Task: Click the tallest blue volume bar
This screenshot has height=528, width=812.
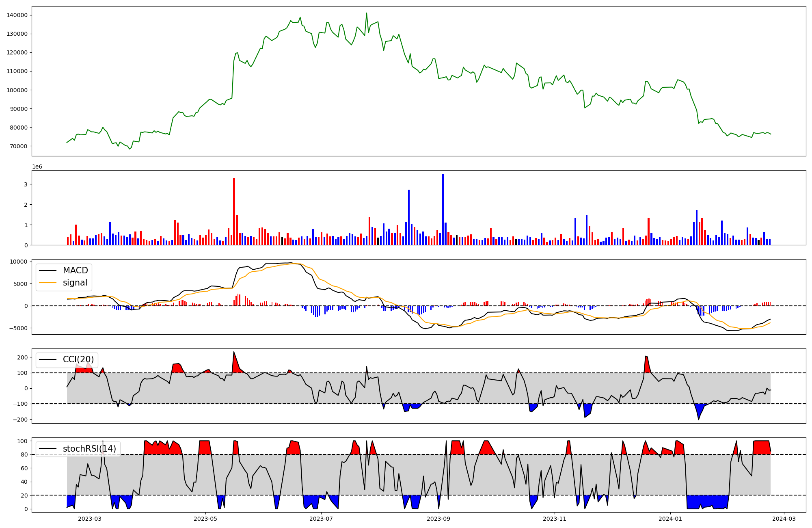Action: [443, 209]
